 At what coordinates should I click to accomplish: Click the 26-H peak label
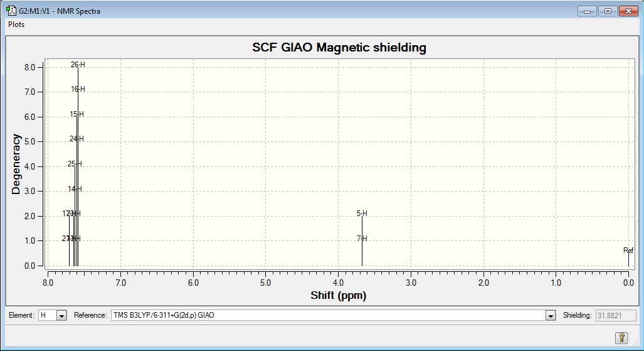pyautogui.click(x=78, y=65)
